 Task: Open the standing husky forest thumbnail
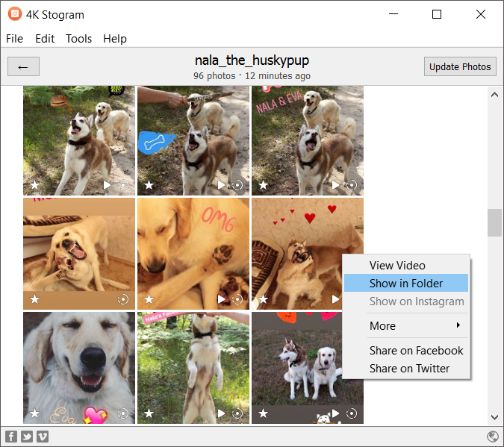193,368
